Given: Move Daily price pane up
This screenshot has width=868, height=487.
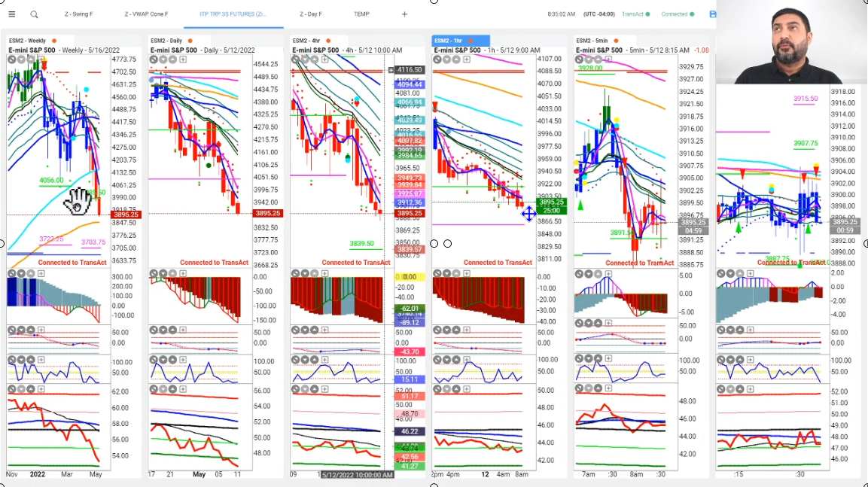Looking at the screenshot, I should click(x=172, y=59).
